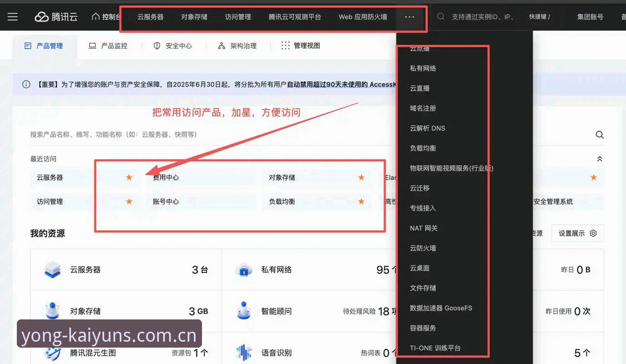Switch to the 产品管理 tab

click(x=44, y=45)
